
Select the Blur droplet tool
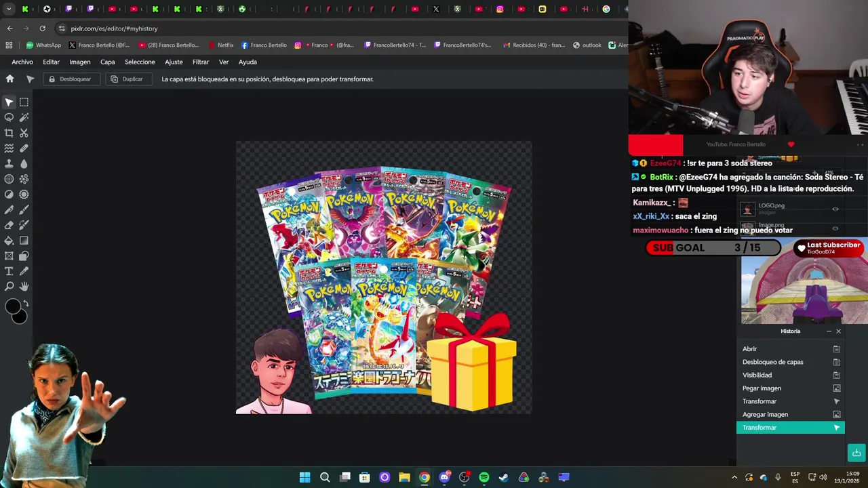24,163
